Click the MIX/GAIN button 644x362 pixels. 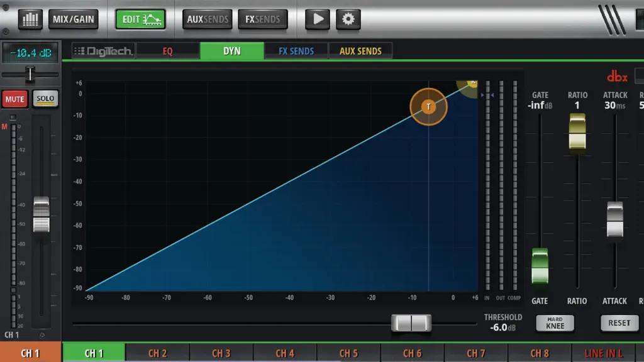(74, 19)
